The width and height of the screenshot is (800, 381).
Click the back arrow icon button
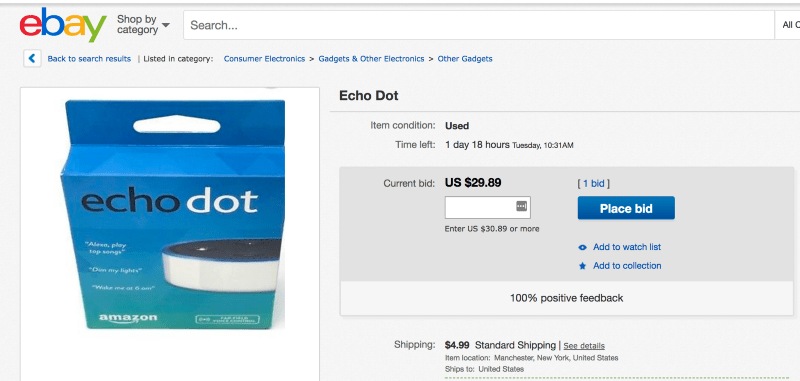tap(32, 59)
